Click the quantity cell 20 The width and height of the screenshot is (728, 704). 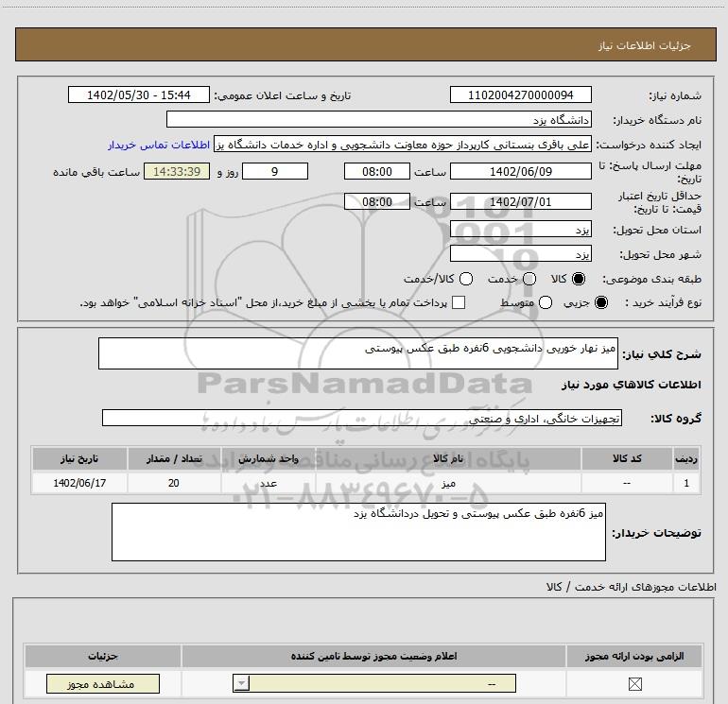tap(174, 483)
